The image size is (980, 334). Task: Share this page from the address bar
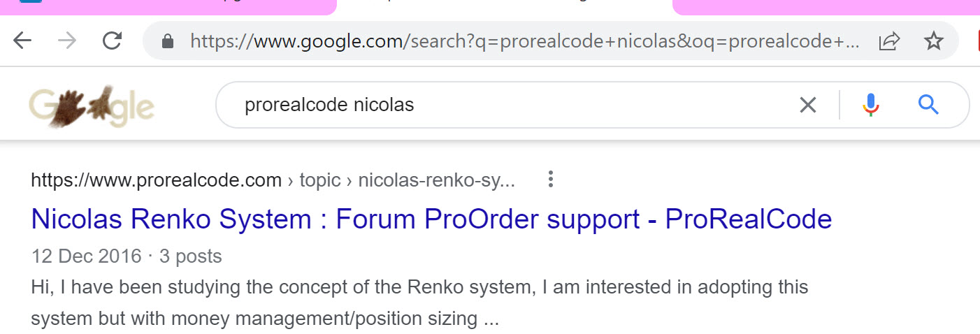pyautogui.click(x=889, y=42)
